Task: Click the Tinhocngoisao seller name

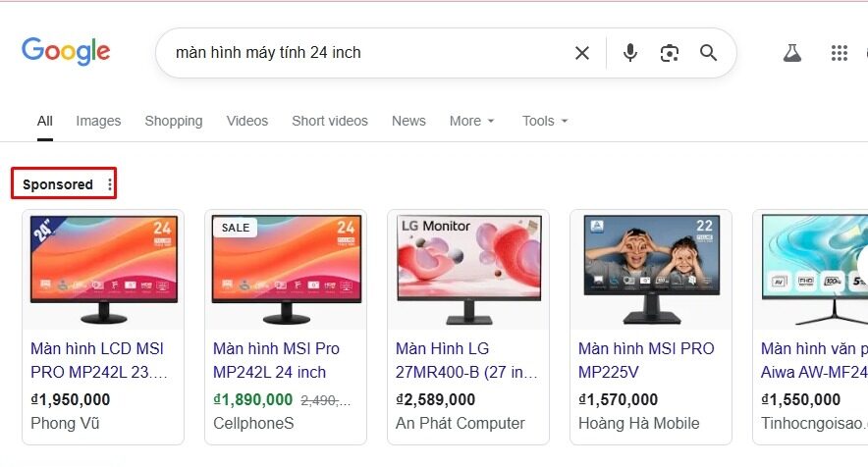Action: (814, 423)
